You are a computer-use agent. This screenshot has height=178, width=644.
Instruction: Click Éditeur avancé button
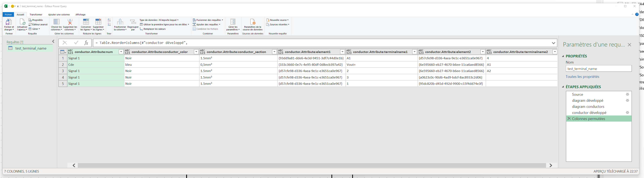tap(38, 24)
